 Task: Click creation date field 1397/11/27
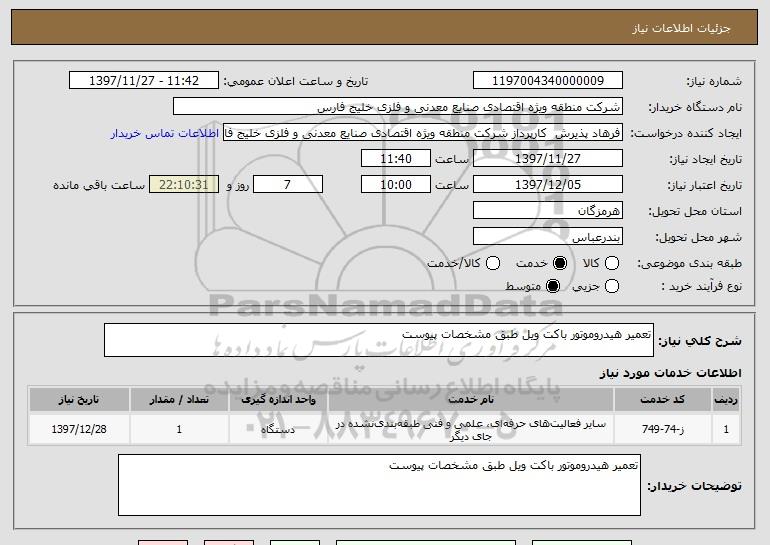pos(548,159)
